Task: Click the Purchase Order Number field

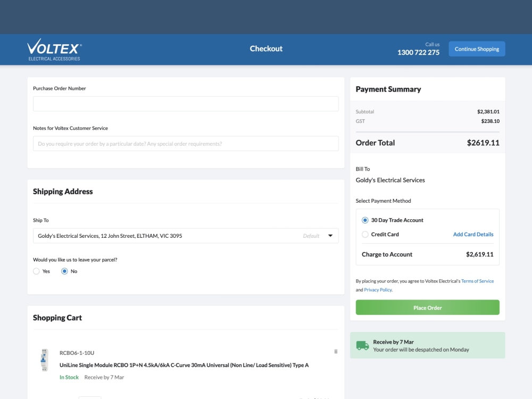Action: tap(186, 103)
